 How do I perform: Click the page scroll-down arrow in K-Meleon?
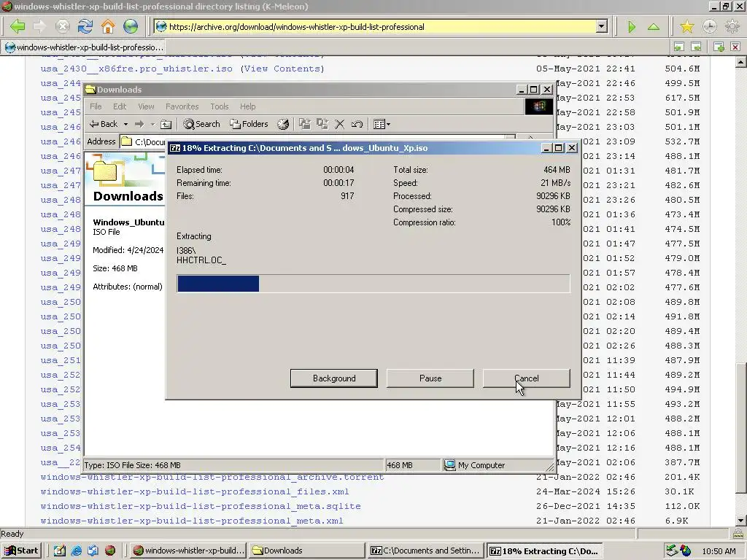741,521
